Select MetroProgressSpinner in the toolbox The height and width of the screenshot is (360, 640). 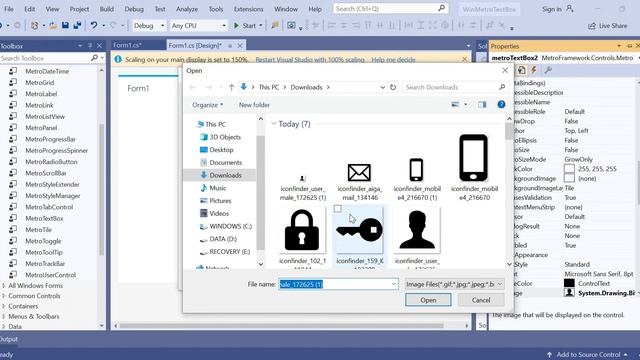[x=56, y=150]
